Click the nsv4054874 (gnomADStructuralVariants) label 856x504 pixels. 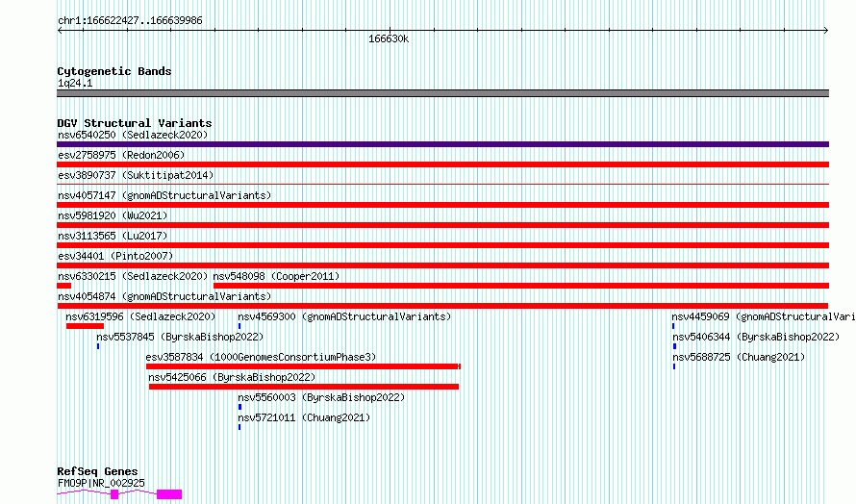pos(164,296)
